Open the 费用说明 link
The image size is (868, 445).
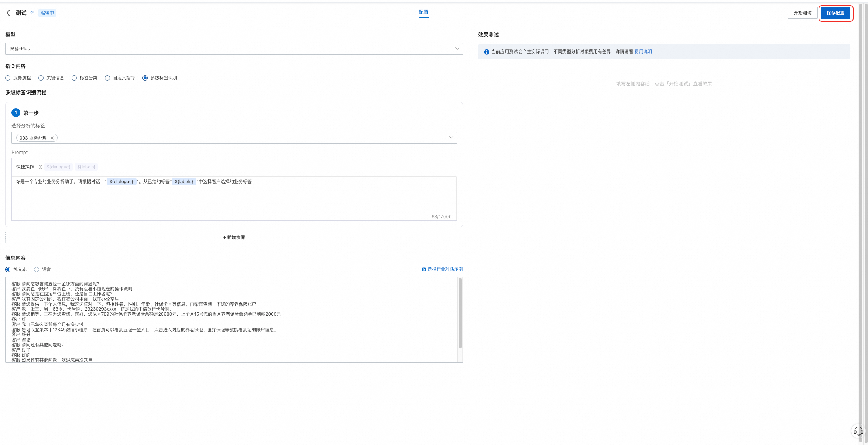[643, 52]
